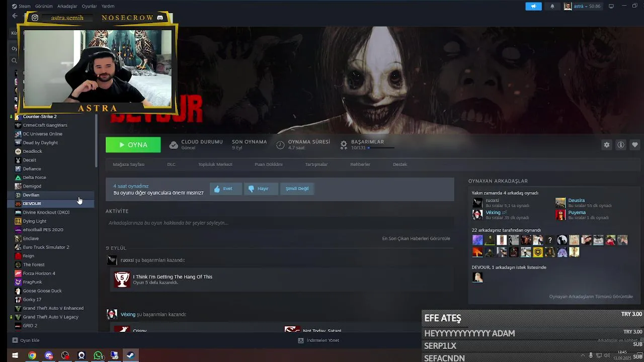Open friend Puyema's profile
This screenshot has height=362, width=644.
tap(577, 213)
